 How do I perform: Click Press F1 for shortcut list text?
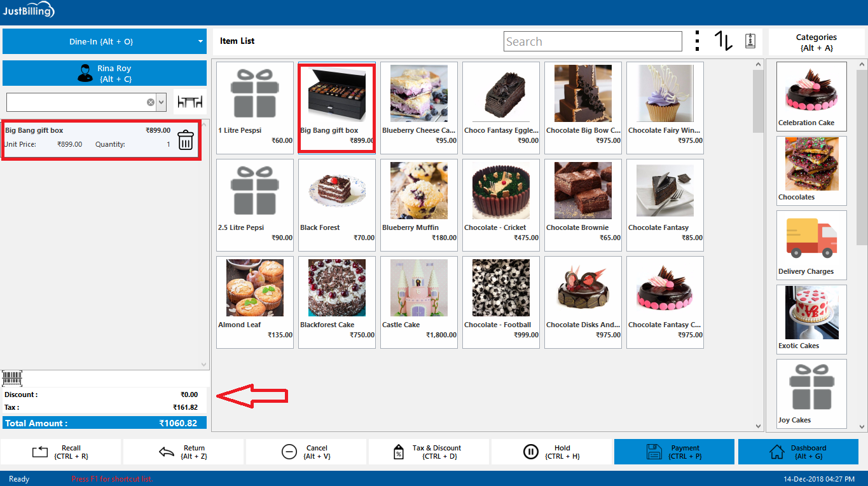(113, 479)
